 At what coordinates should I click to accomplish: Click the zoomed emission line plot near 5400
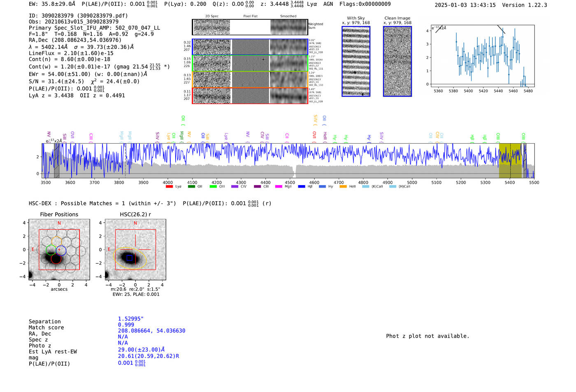coord(482,56)
